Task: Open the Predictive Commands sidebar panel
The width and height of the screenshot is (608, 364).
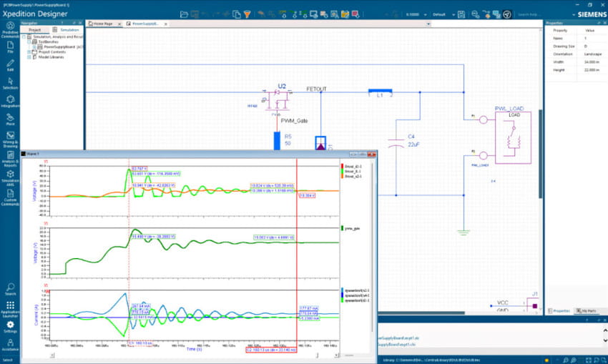Action: click(10, 26)
